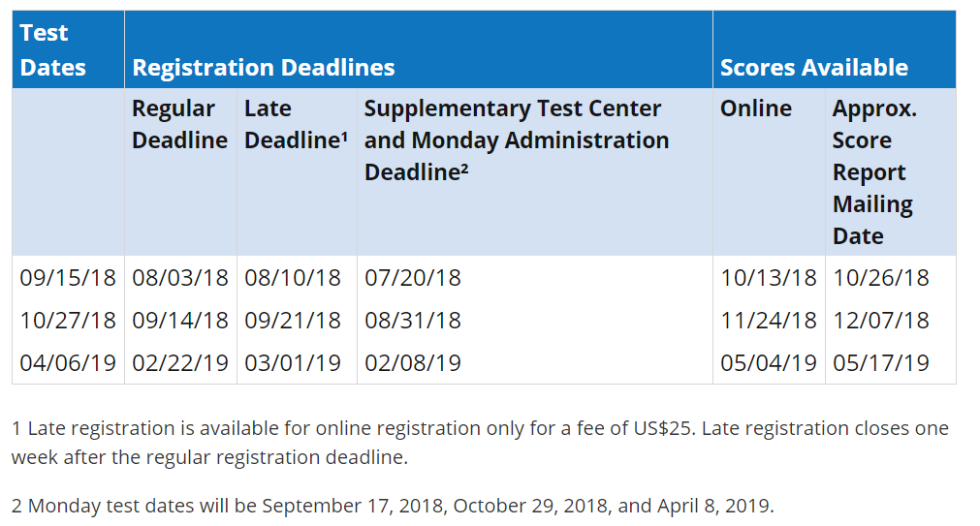
Task: Select the Regular Deadline subheader
Action: pos(179,124)
